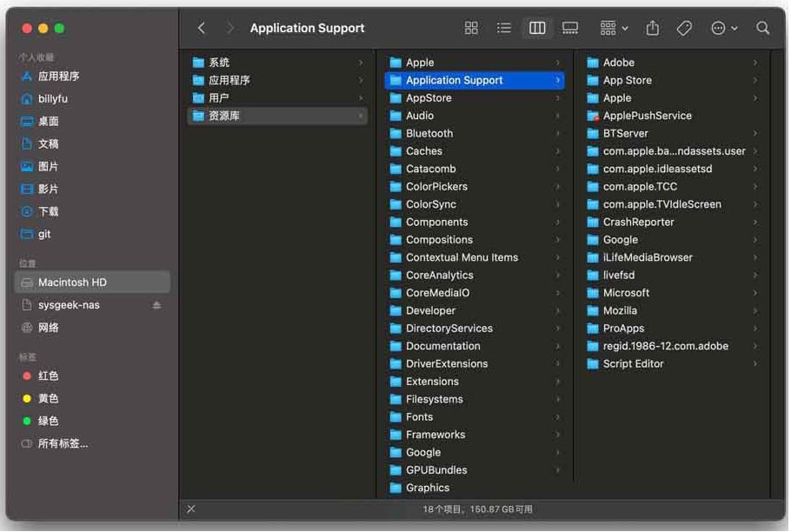Open 所有标签 in sidebar
The height and width of the screenshot is (532, 791).
pyautogui.click(x=63, y=443)
